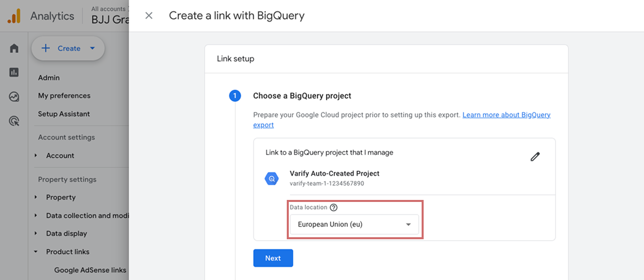
Task: Close the Create a link with BigQuery panel
Action: tap(149, 16)
